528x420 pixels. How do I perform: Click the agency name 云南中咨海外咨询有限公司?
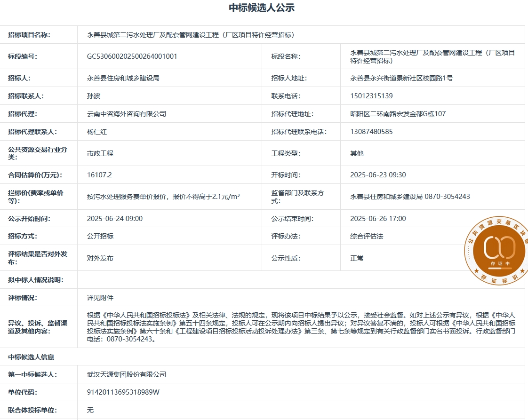click(x=127, y=114)
